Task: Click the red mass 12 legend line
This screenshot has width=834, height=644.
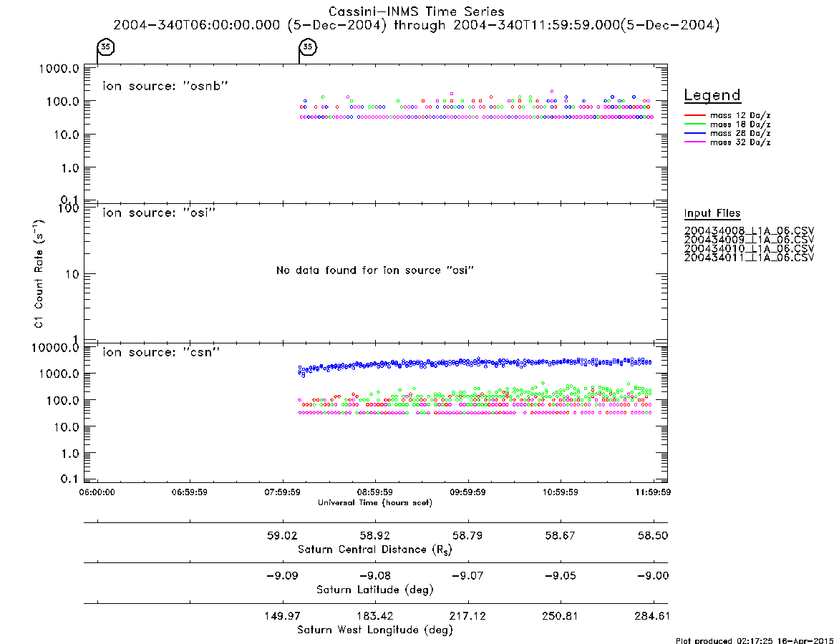Action: click(x=694, y=115)
